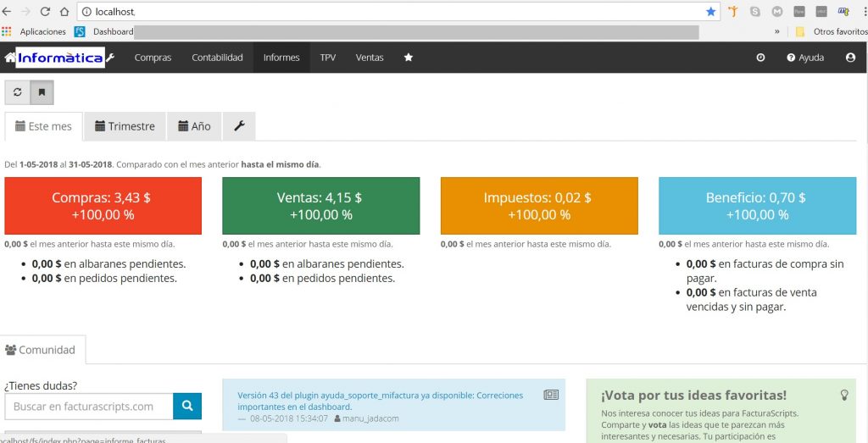Go back with the browser back arrow
Image resolution: width=868 pixels, height=443 pixels.
(x=6, y=11)
